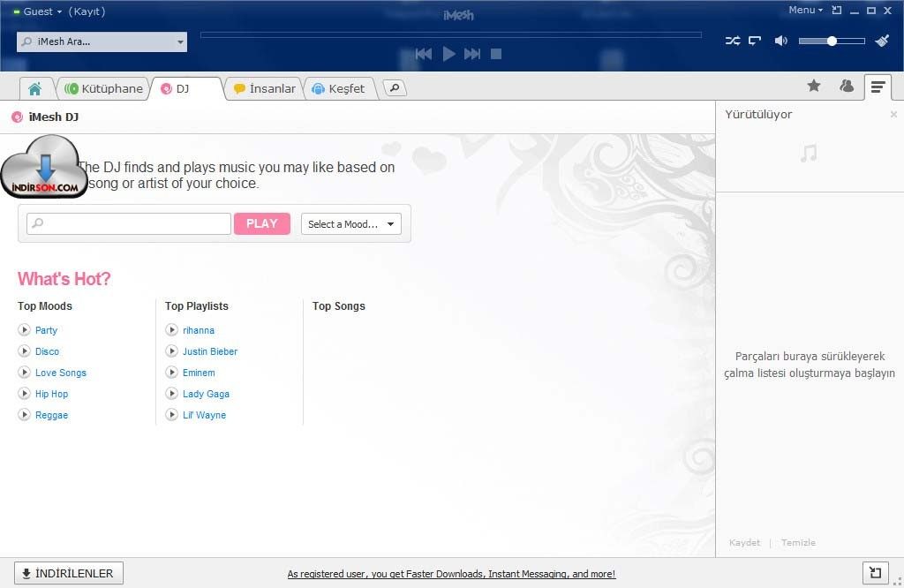This screenshot has height=588, width=904.
Task: Open the search tab with magnifier icon
Action: point(395,88)
